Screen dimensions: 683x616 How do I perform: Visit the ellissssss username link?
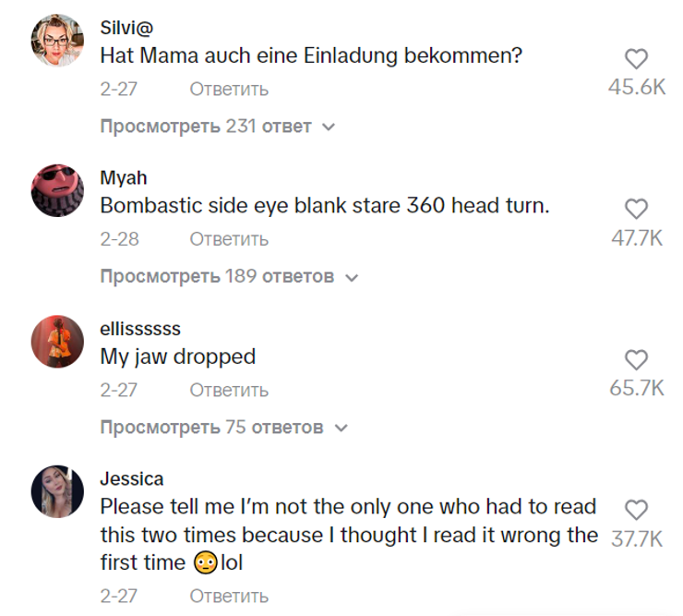tap(140, 329)
